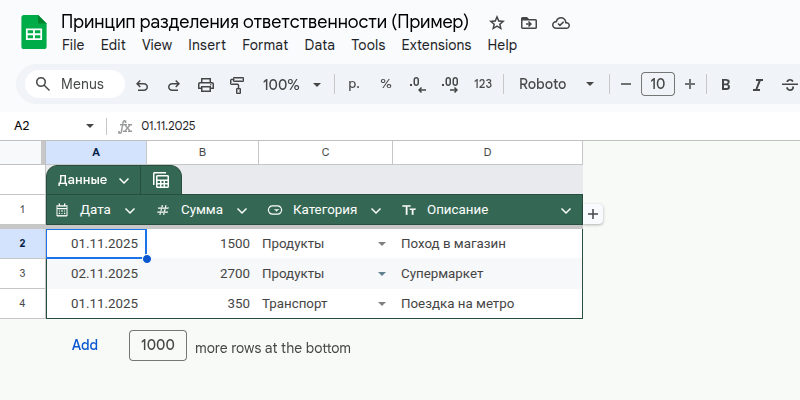Image resolution: width=800 pixels, height=400 pixels.
Task: Select row 4 header
Action: tap(22, 304)
